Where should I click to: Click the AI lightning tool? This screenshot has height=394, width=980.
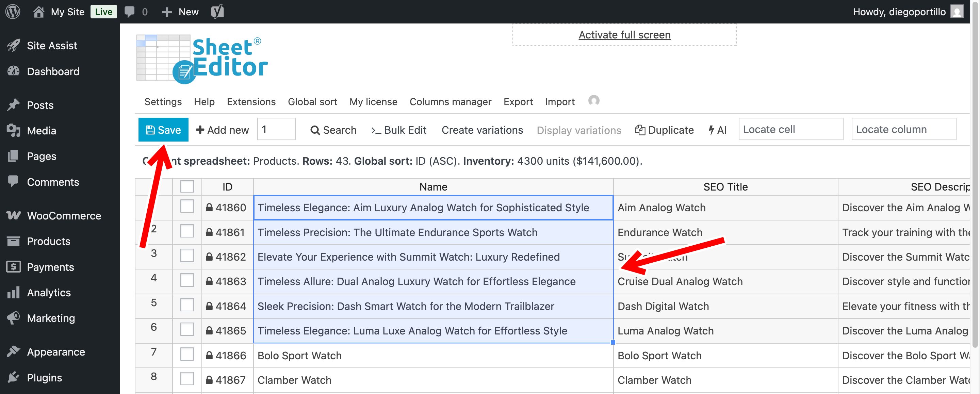(x=718, y=130)
